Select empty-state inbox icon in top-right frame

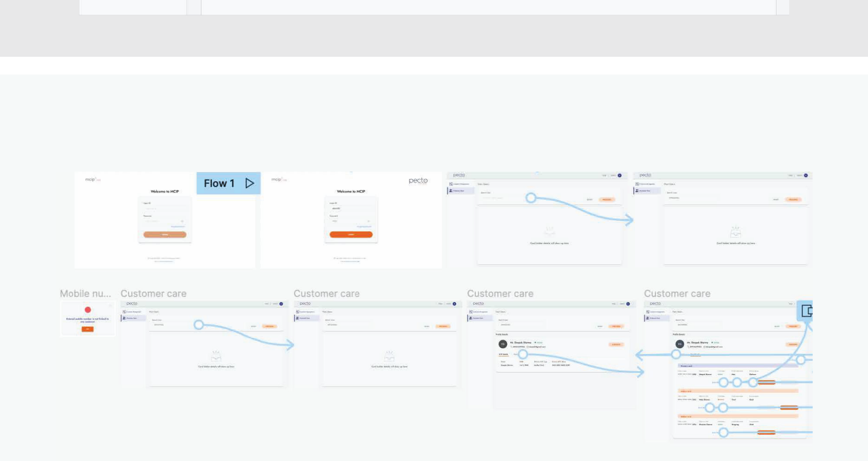coord(735,231)
